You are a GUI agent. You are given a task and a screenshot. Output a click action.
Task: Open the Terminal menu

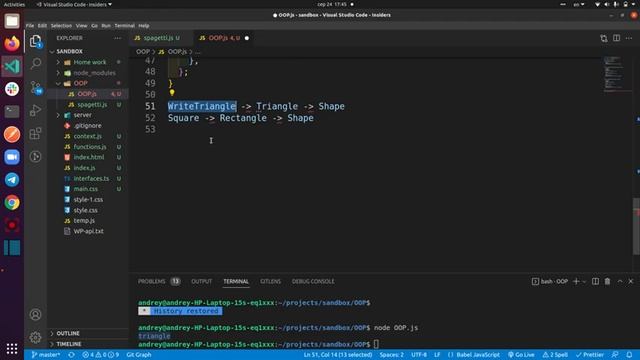[x=124, y=25]
